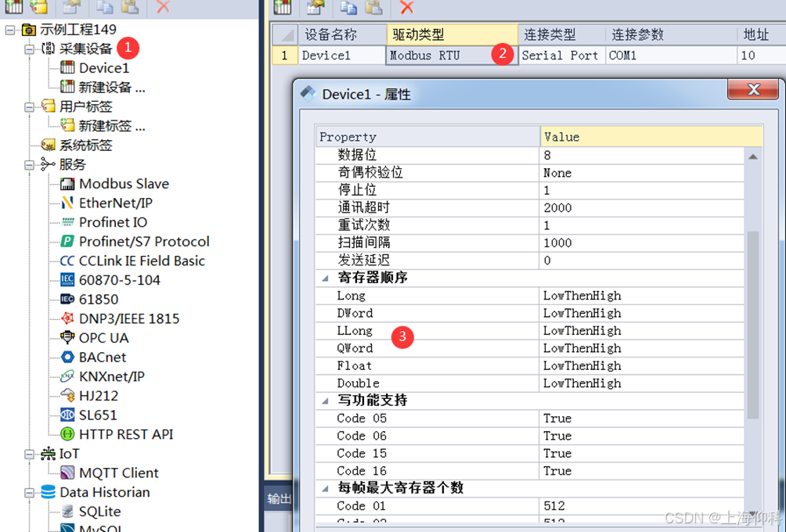This screenshot has width=786, height=532.
Task: Collapse the 服务 tree branch
Action: [29, 165]
